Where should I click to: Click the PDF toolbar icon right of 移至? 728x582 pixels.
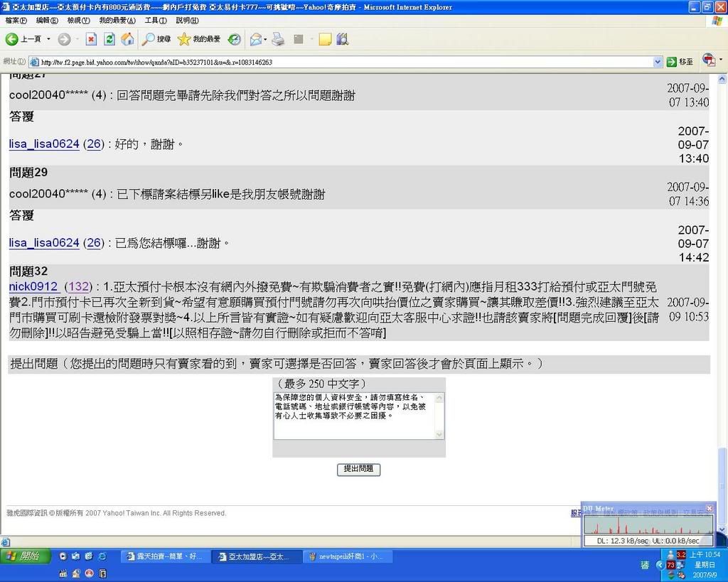709,60
